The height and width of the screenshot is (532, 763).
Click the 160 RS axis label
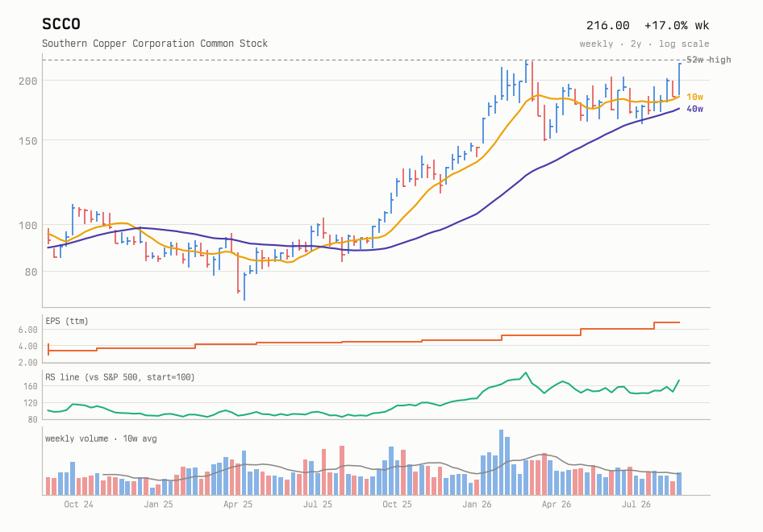click(30, 386)
